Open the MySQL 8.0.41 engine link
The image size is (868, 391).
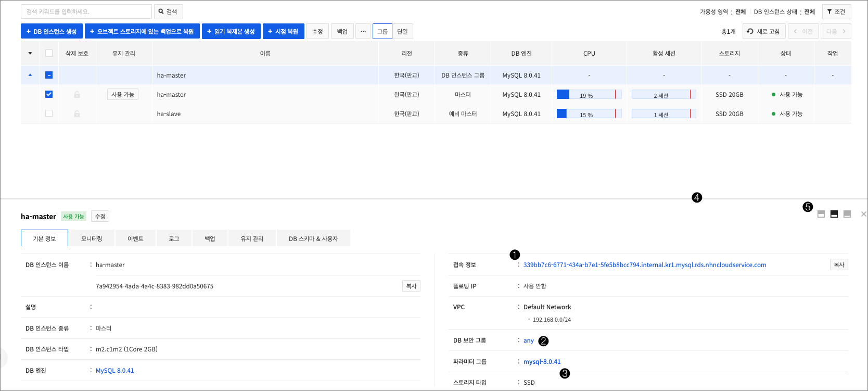pyautogui.click(x=115, y=371)
